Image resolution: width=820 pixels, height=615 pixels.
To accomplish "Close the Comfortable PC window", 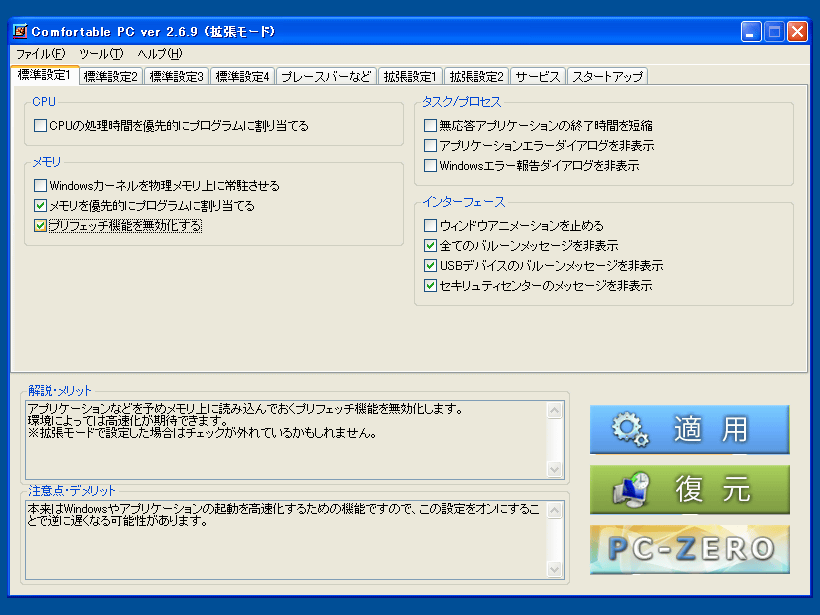I will tap(798, 32).
